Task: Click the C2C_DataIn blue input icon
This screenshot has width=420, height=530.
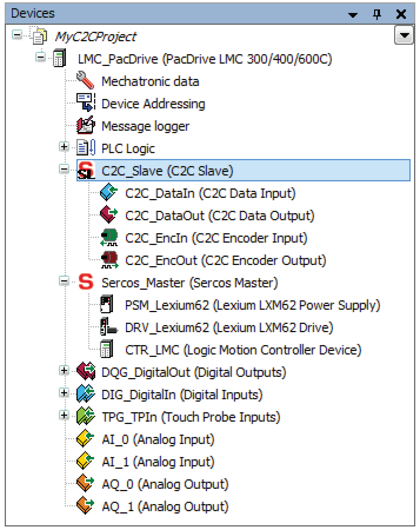Action: (109, 192)
